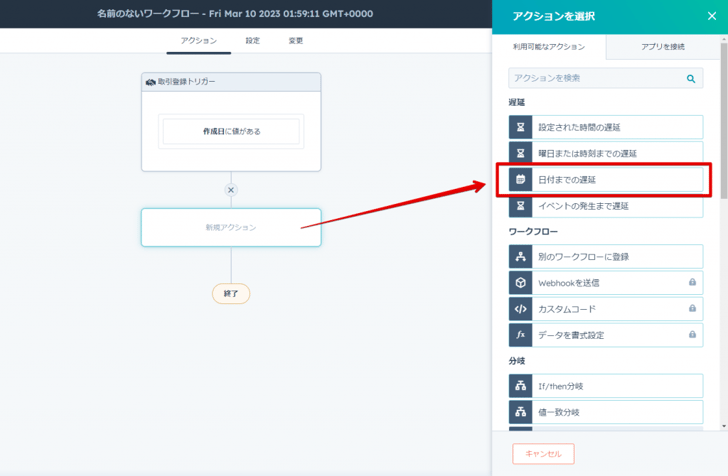
Task: Select the 利用可能なアクション tab
Action: pos(549,46)
